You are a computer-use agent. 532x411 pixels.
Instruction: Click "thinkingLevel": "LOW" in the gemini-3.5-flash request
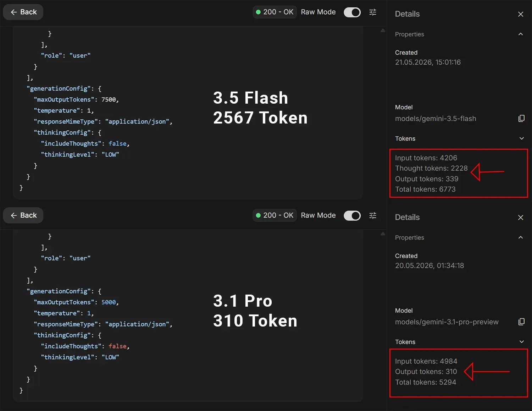click(x=80, y=155)
